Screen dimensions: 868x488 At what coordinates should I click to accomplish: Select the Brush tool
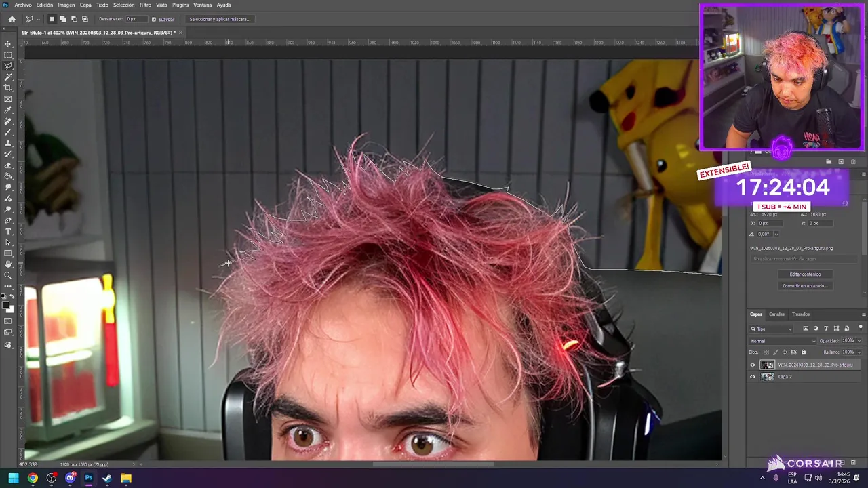[8, 132]
